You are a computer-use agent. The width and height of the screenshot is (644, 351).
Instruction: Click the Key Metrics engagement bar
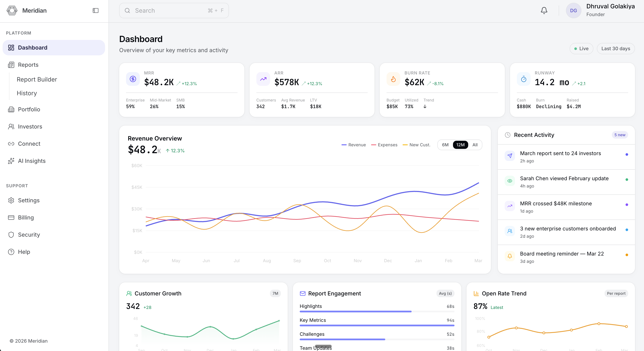coord(377,325)
